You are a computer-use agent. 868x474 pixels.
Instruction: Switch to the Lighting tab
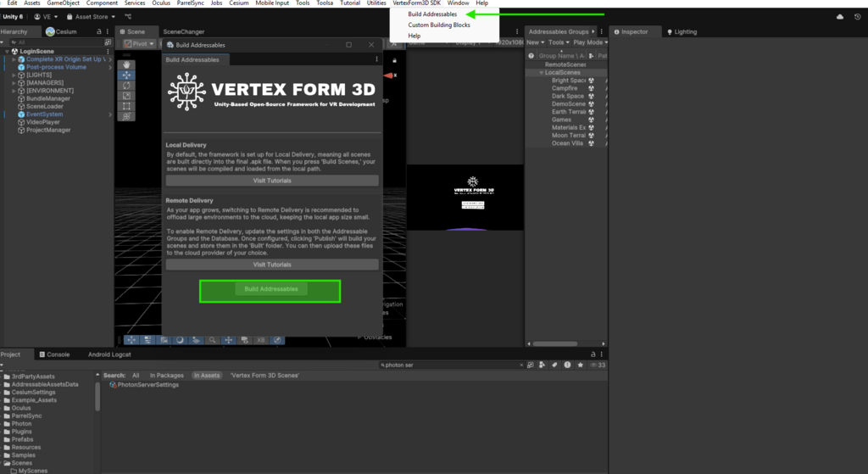click(x=682, y=31)
